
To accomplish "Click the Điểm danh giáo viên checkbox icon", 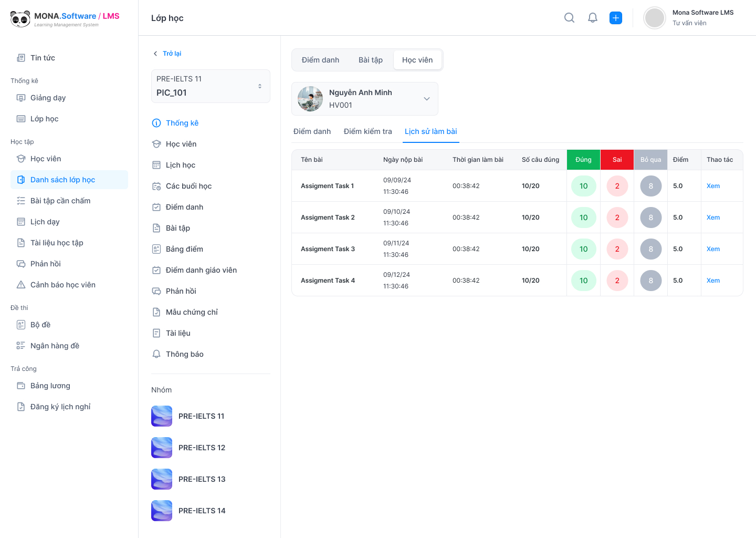I will [x=156, y=270].
